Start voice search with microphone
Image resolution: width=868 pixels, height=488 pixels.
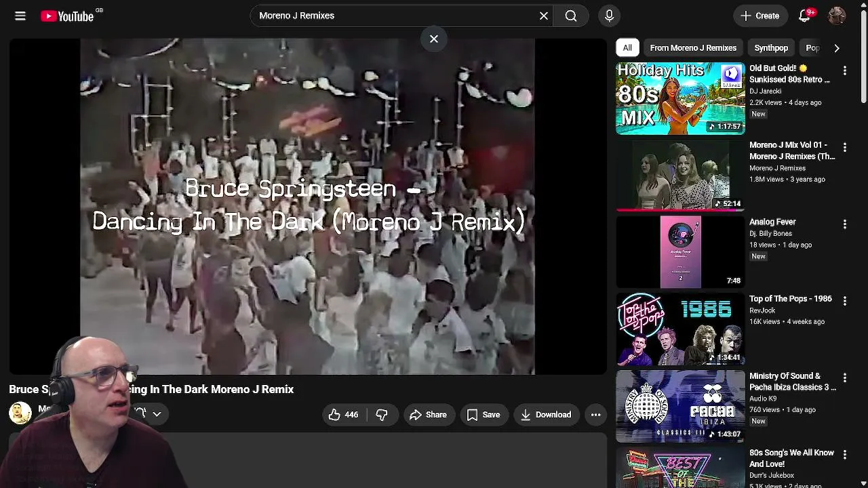coord(609,16)
